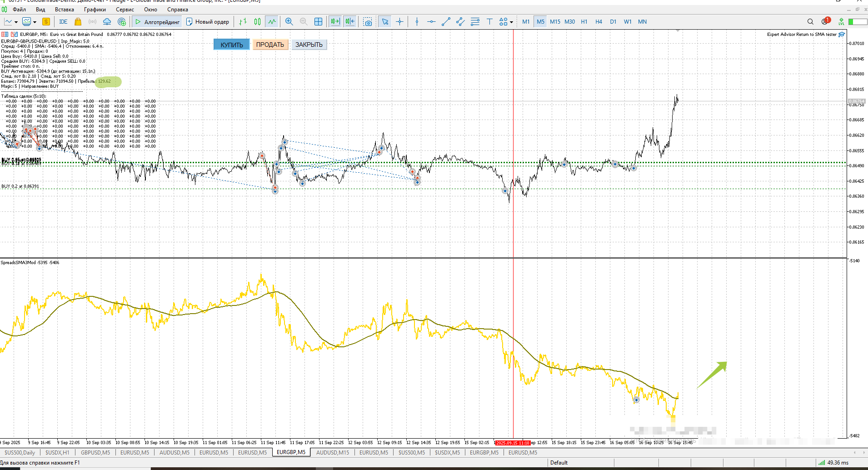868x470 pixels.
Task: Toggle the Algo Trading button
Action: coord(157,22)
